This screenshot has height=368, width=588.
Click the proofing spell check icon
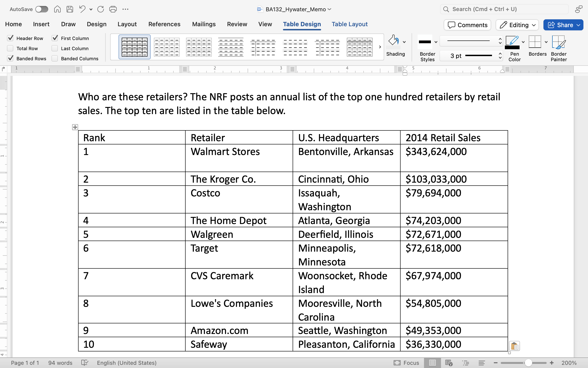click(x=85, y=363)
